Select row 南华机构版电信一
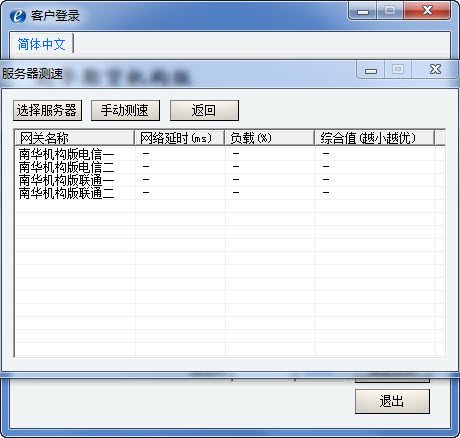Viewport: 460px width, 438px height. [230, 154]
